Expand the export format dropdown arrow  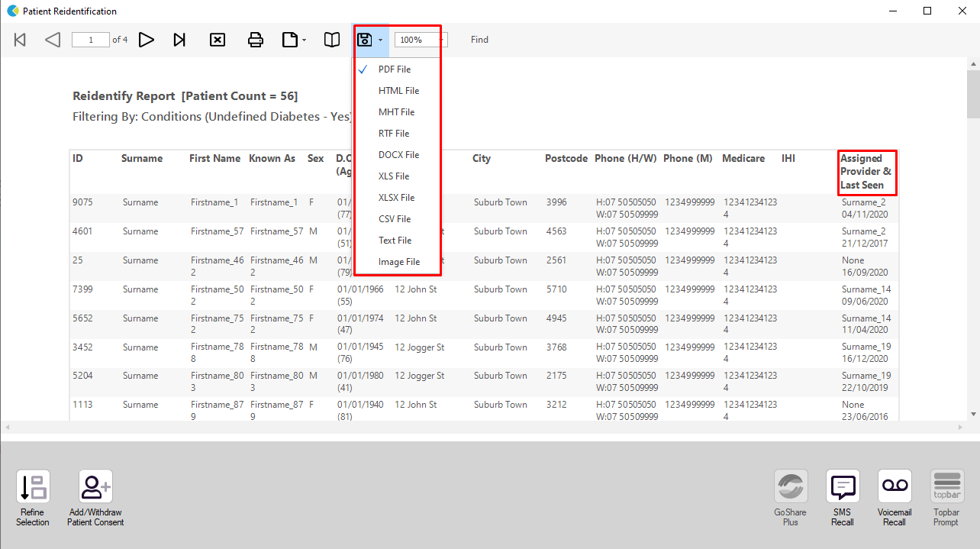click(x=380, y=40)
